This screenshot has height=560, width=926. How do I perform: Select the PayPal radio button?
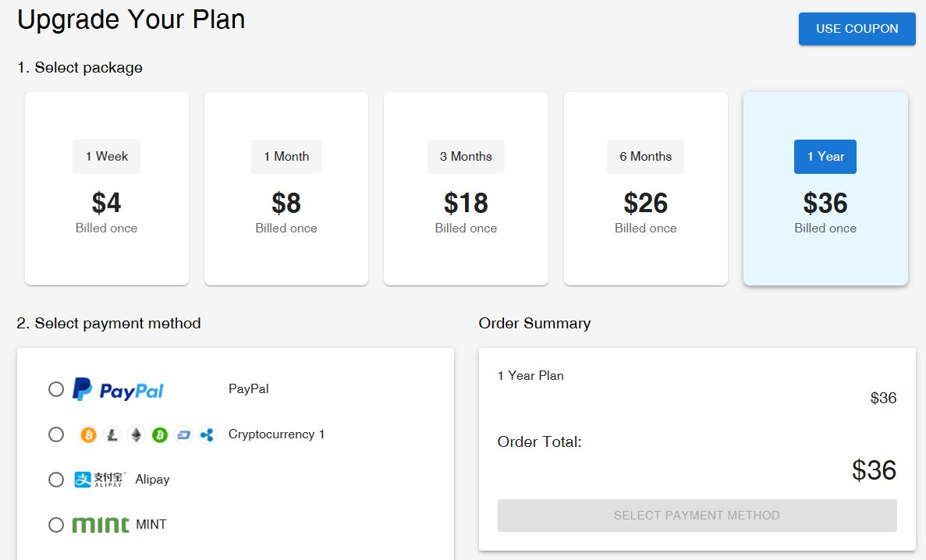(x=56, y=389)
